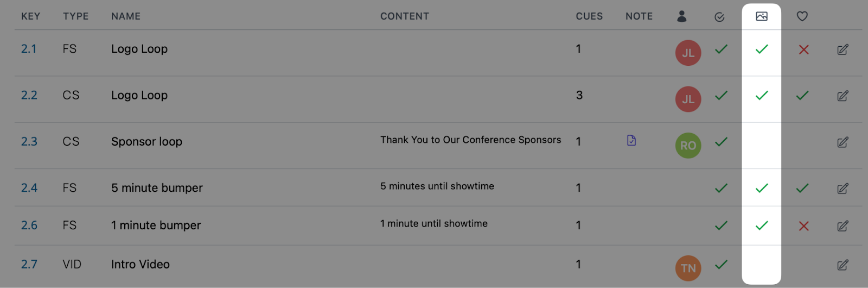
Task: Click the RO avatar on Sponsor loop
Action: [688, 146]
